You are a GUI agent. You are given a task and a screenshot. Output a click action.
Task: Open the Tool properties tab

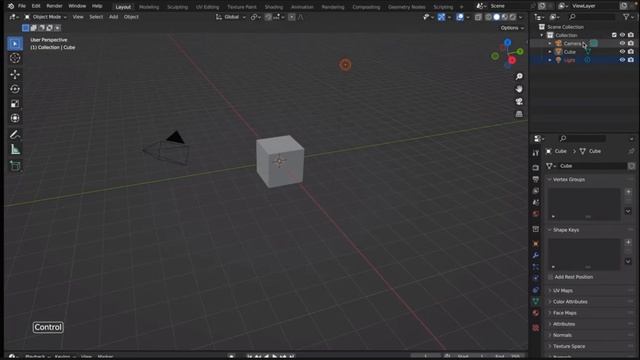point(536,153)
